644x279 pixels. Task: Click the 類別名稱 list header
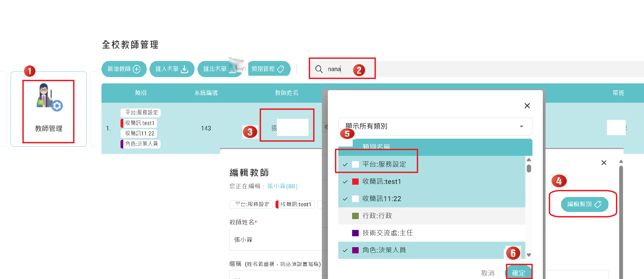pyautogui.click(x=376, y=147)
